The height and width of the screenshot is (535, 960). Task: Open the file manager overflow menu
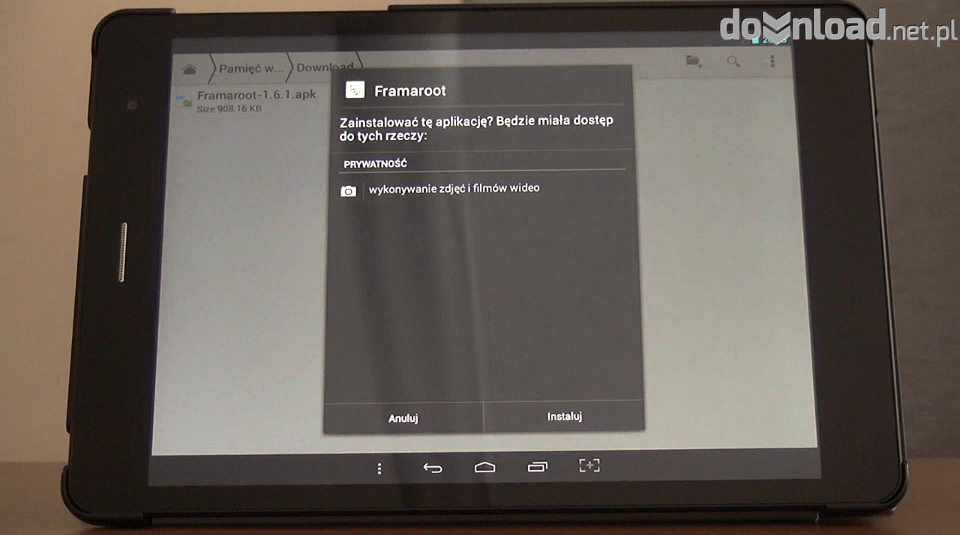[772, 61]
